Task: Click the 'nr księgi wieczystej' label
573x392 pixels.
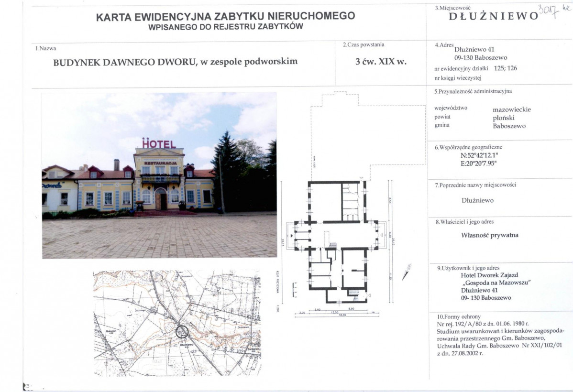Action: point(458,78)
